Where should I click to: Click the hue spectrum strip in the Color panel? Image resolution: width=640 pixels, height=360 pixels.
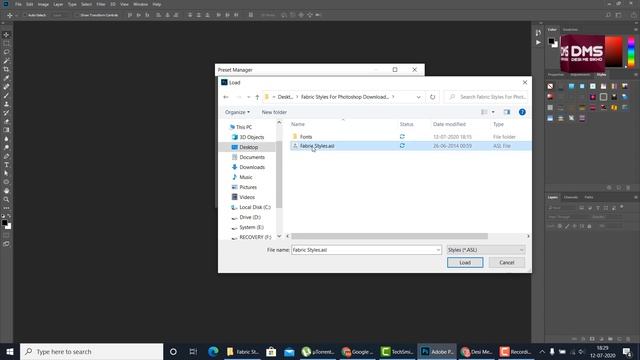(x=631, y=52)
